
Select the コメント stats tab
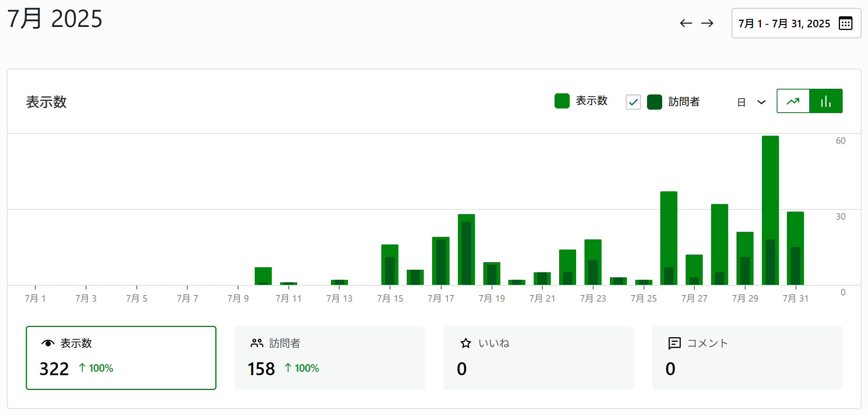pyautogui.click(x=747, y=358)
